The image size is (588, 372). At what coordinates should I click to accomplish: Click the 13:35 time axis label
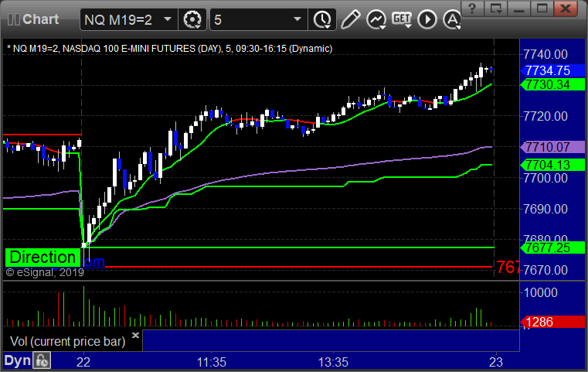333,362
